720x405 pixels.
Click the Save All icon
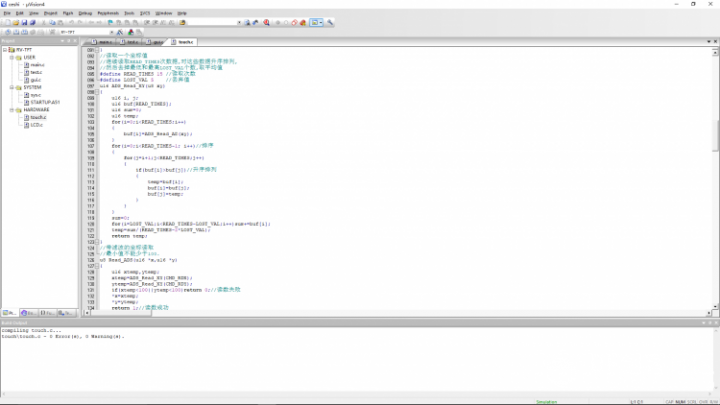tap(33, 22)
